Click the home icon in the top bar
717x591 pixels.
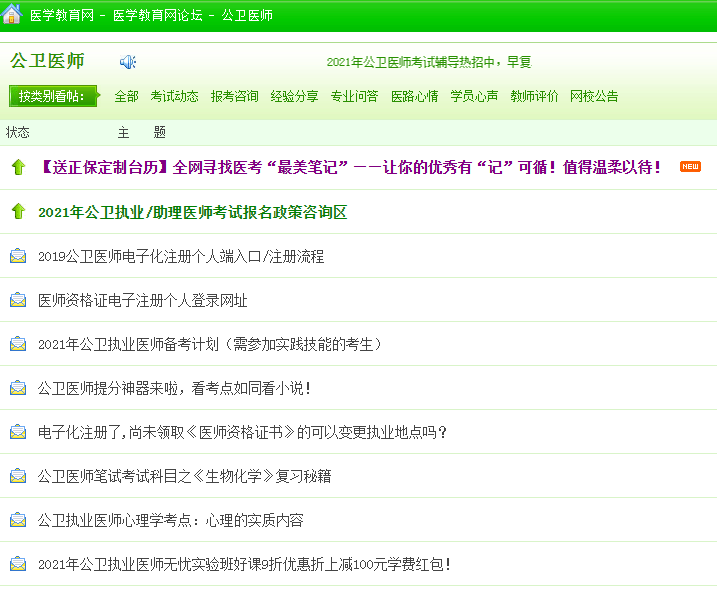point(12,15)
